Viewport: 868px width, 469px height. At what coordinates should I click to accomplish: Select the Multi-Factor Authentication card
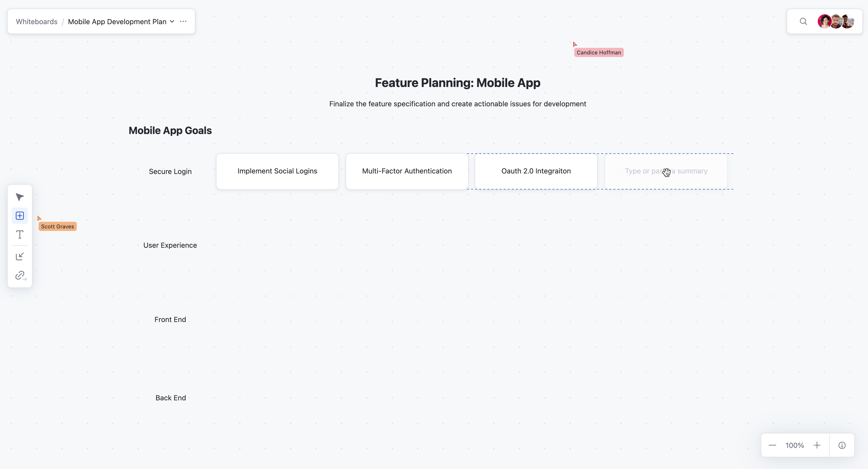point(407,171)
